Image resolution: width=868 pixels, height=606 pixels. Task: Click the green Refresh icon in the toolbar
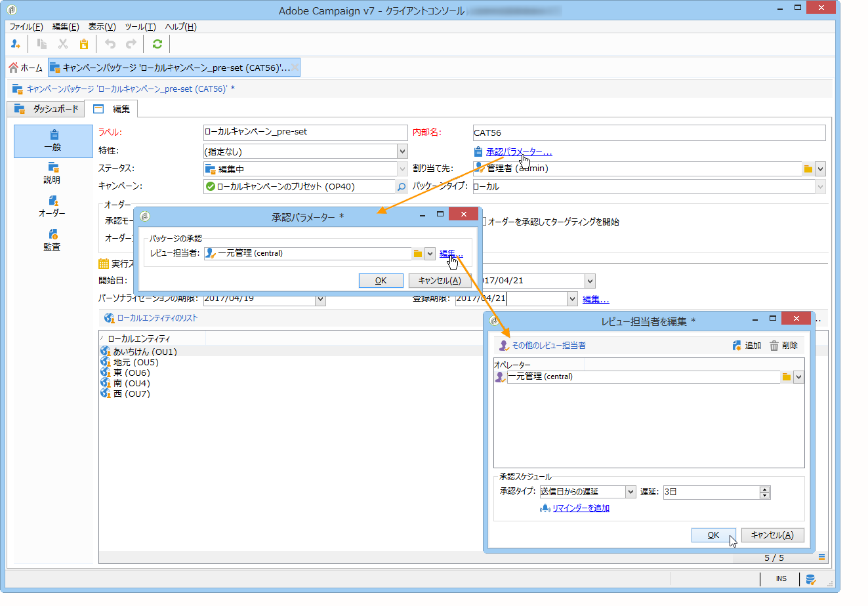157,44
